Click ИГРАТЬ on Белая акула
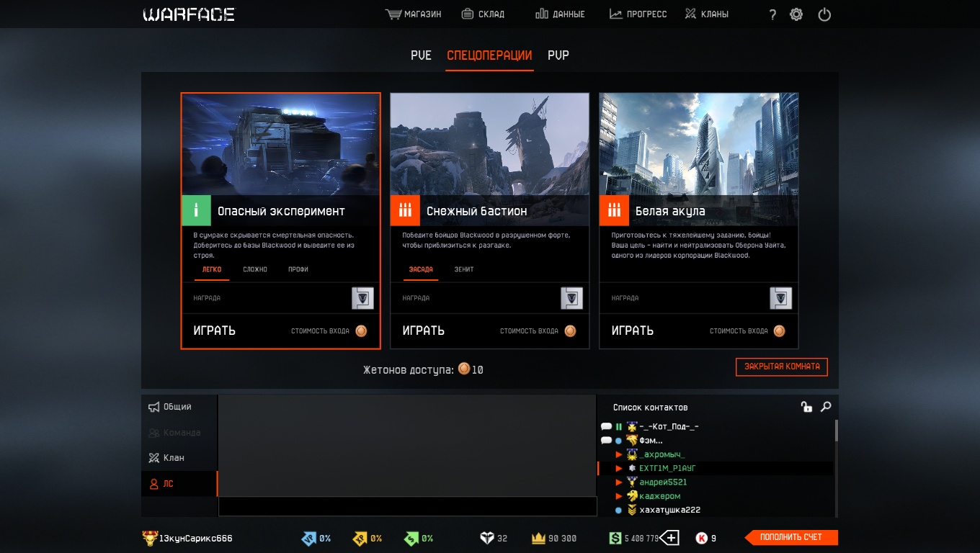 633,331
